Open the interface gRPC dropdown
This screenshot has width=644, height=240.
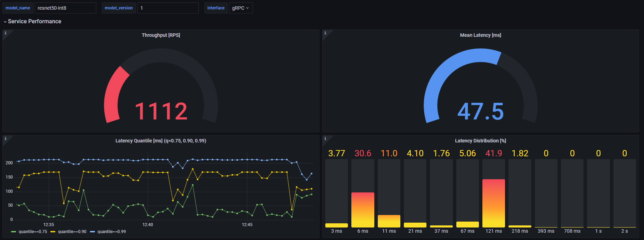[x=241, y=8]
